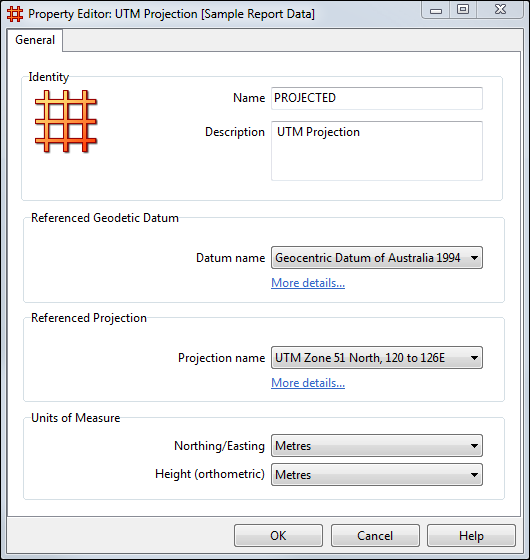Expand the Northing/Easting units dropdown
This screenshot has width=530, height=560.
(x=377, y=446)
